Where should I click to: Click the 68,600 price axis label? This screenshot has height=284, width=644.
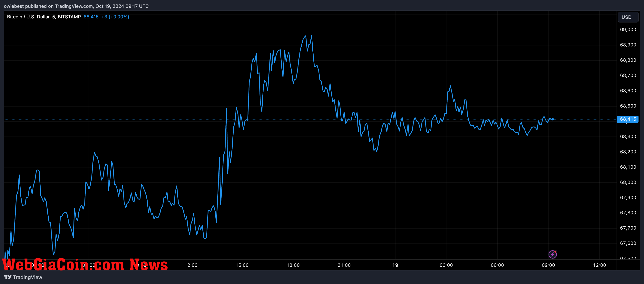coord(628,91)
